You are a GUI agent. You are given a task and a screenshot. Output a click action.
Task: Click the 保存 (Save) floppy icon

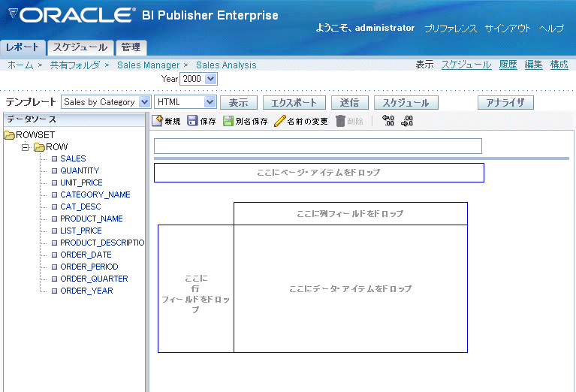click(x=192, y=121)
